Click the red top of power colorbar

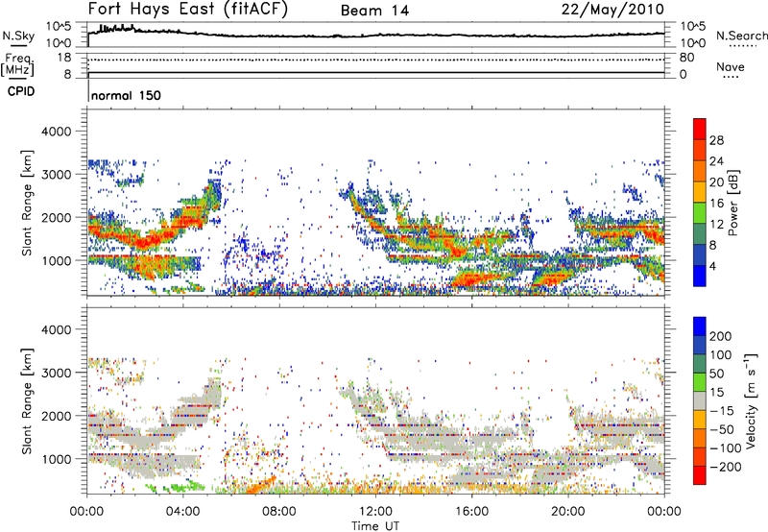(700, 129)
